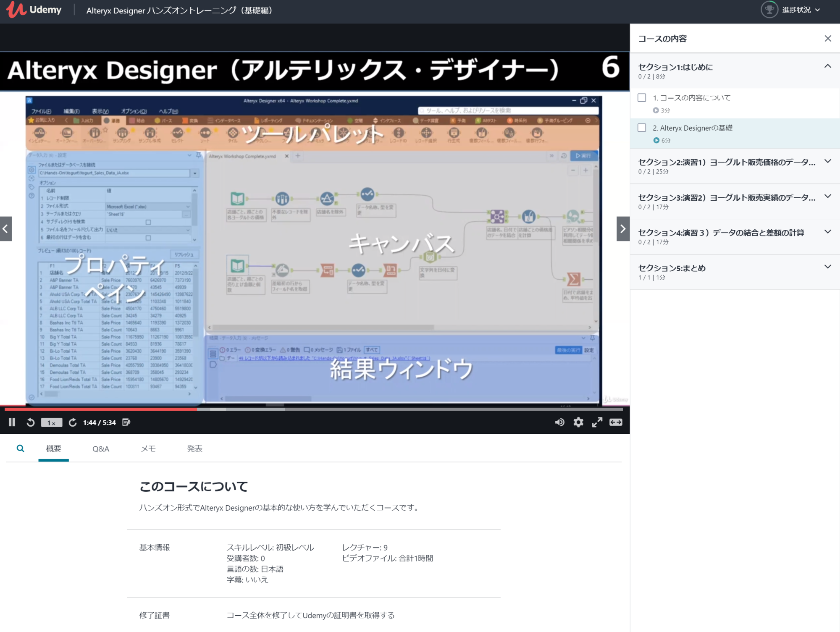
Task: Click the rewind video icon
Action: tap(30, 422)
